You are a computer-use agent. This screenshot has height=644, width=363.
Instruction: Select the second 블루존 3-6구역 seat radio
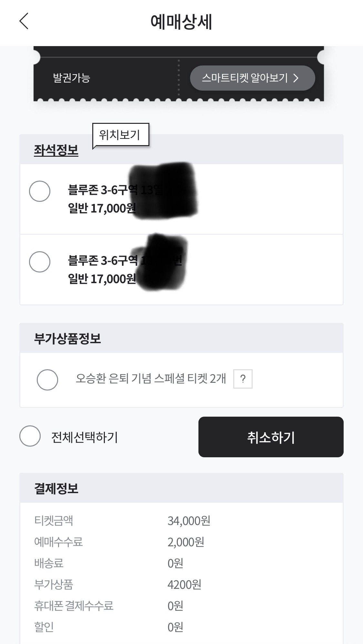click(40, 262)
